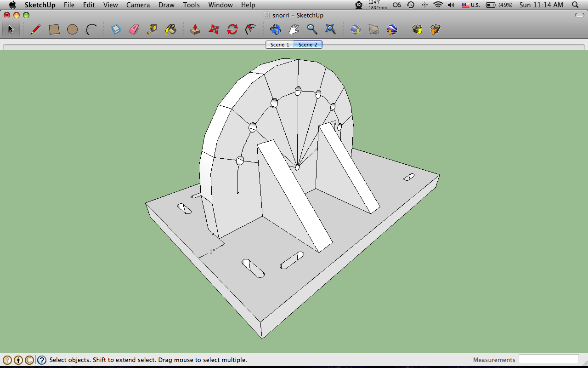Viewport: 588px width, 368px height.
Task: Click the Make Component tool
Action: pos(116,29)
